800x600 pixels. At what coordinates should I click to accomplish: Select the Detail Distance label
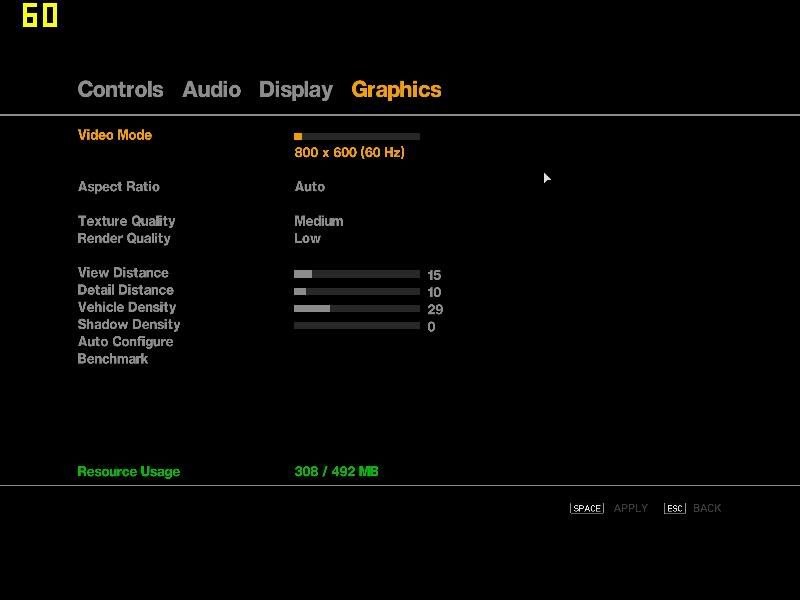pyautogui.click(x=126, y=290)
